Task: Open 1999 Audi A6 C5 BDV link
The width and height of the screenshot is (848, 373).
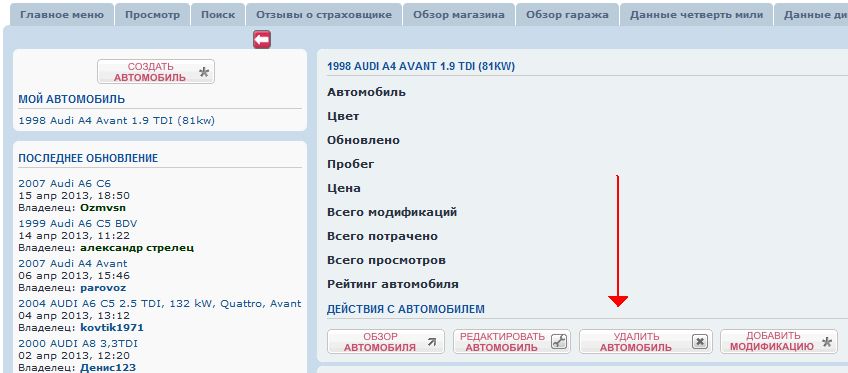Action: [78, 223]
